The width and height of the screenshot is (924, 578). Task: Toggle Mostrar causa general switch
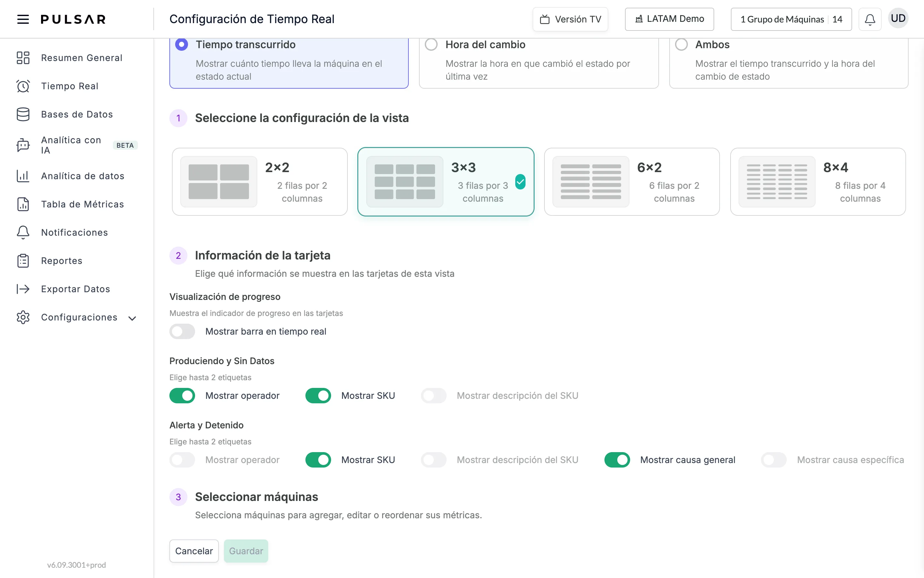pyautogui.click(x=617, y=460)
